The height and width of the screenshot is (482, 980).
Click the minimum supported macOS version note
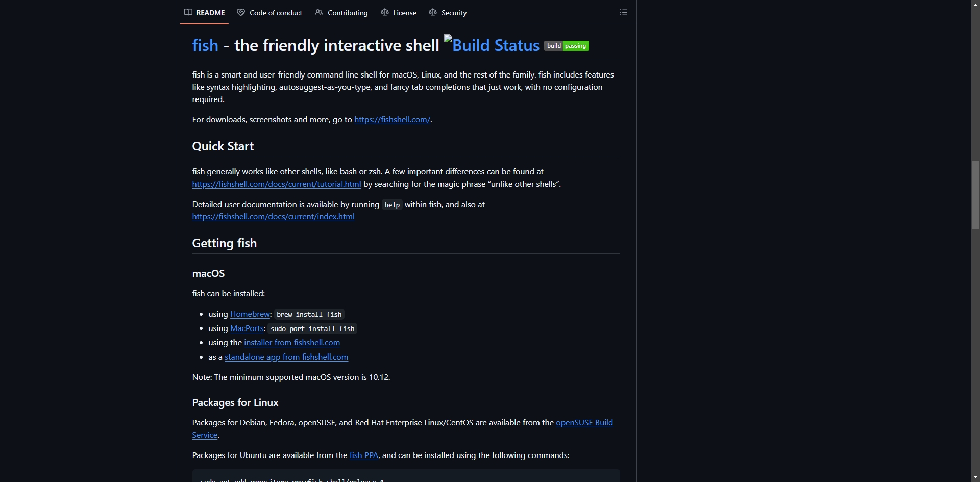tap(291, 377)
